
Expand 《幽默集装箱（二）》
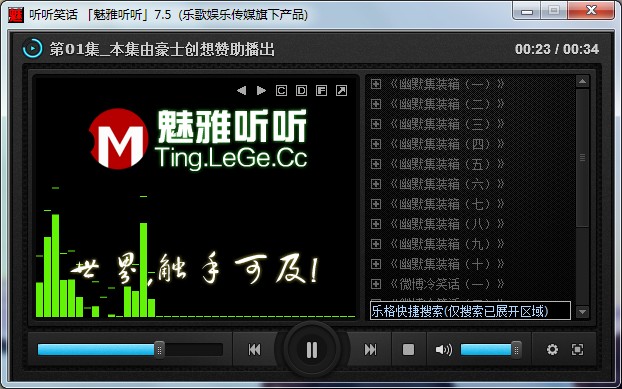pos(376,104)
